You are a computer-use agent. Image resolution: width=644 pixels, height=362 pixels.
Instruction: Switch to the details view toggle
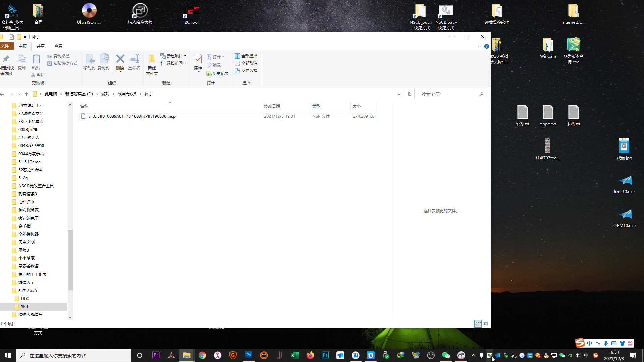coord(478,324)
